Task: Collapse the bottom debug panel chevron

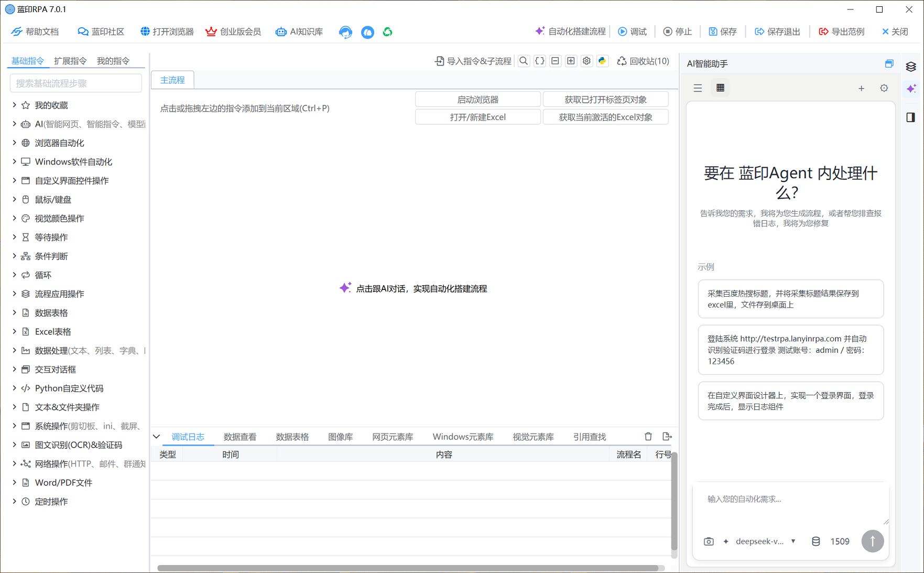Action: point(156,436)
